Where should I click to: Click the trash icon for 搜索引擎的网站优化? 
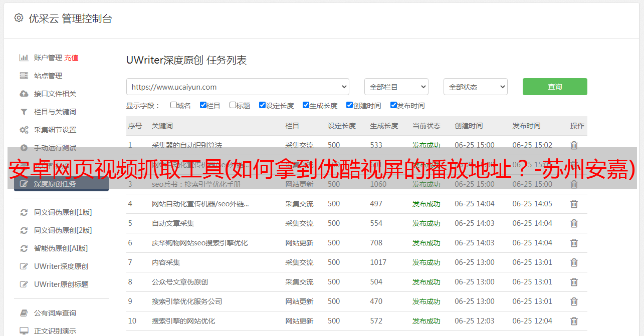tap(574, 321)
